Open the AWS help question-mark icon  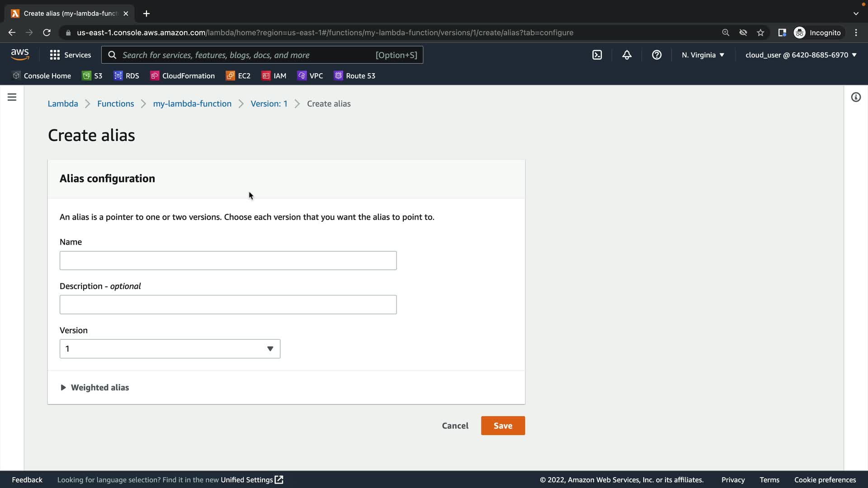point(656,55)
